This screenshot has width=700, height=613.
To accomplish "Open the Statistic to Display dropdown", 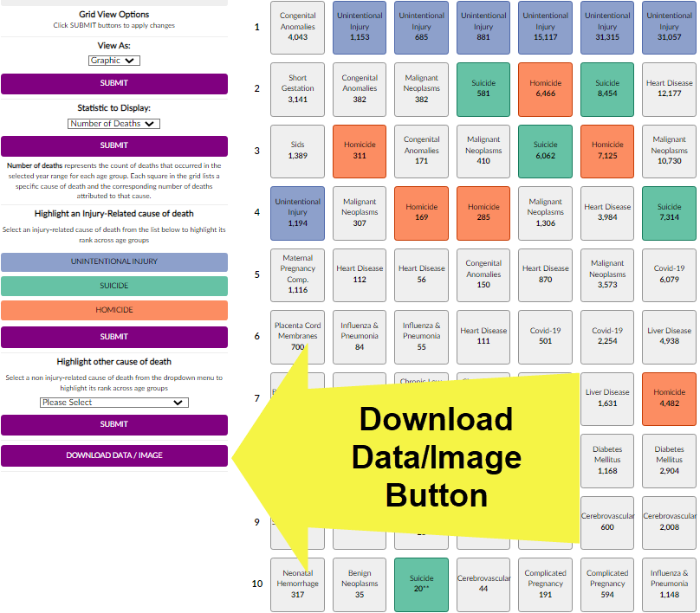I will 113,124.
